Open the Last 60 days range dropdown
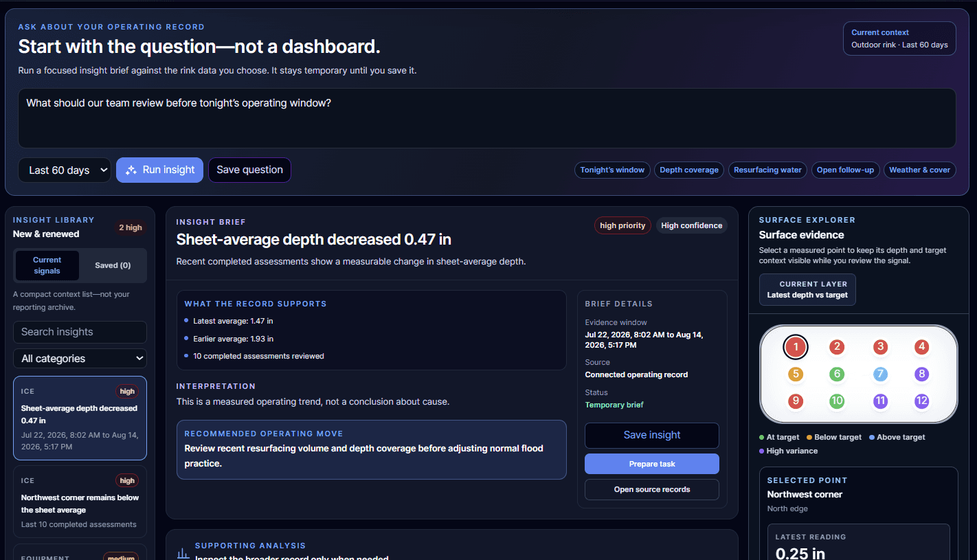The image size is (977, 560). click(x=65, y=170)
